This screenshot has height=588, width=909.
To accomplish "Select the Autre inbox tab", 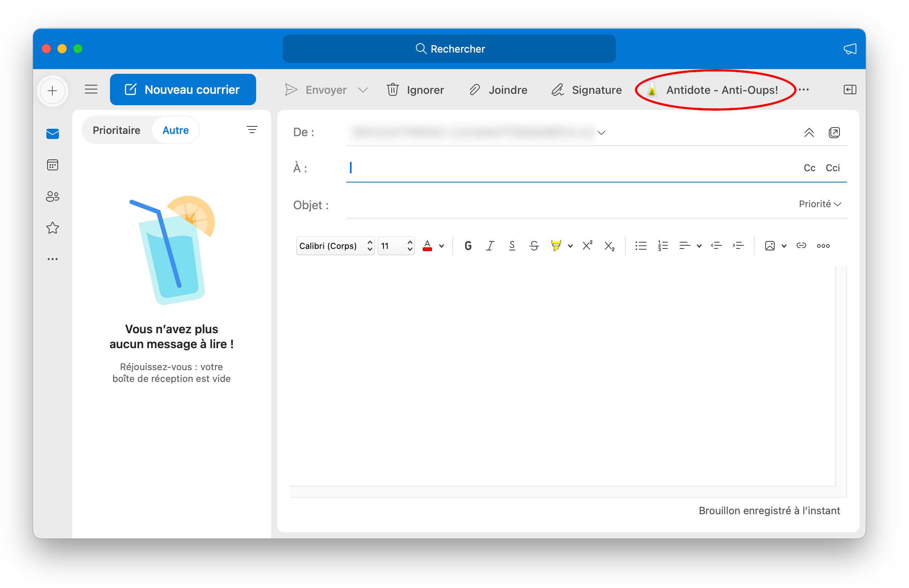I will (x=176, y=130).
